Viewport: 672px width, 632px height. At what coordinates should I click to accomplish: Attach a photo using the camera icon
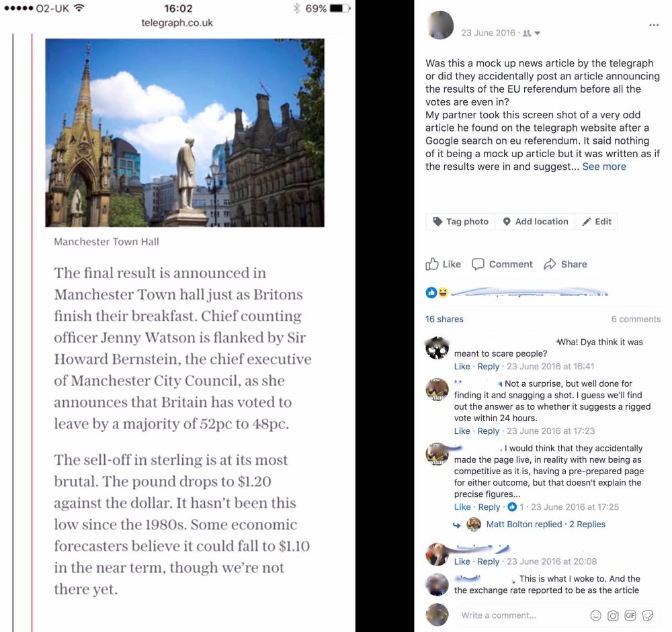pyautogui.click(x=614, y=616)
